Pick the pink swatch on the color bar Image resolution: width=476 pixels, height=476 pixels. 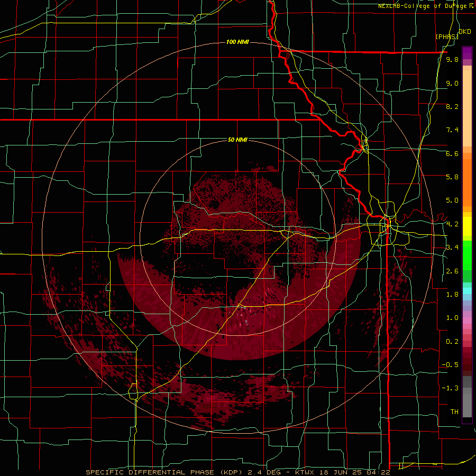[467, 321]
